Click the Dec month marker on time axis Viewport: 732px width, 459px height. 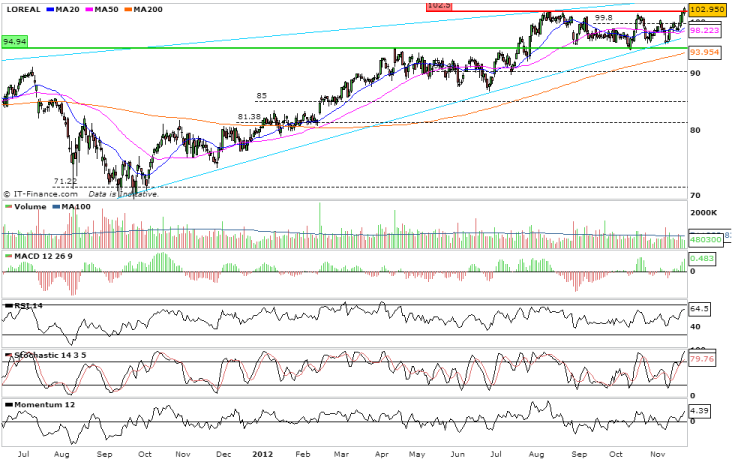tap(224, 454)
